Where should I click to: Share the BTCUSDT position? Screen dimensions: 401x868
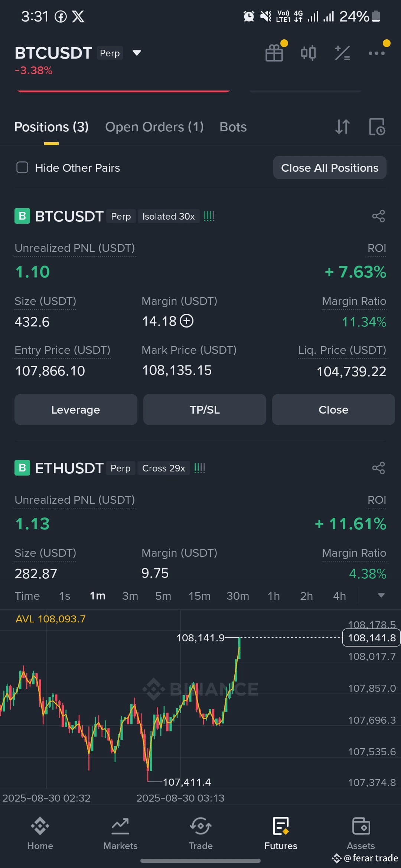tap(378, 216)
